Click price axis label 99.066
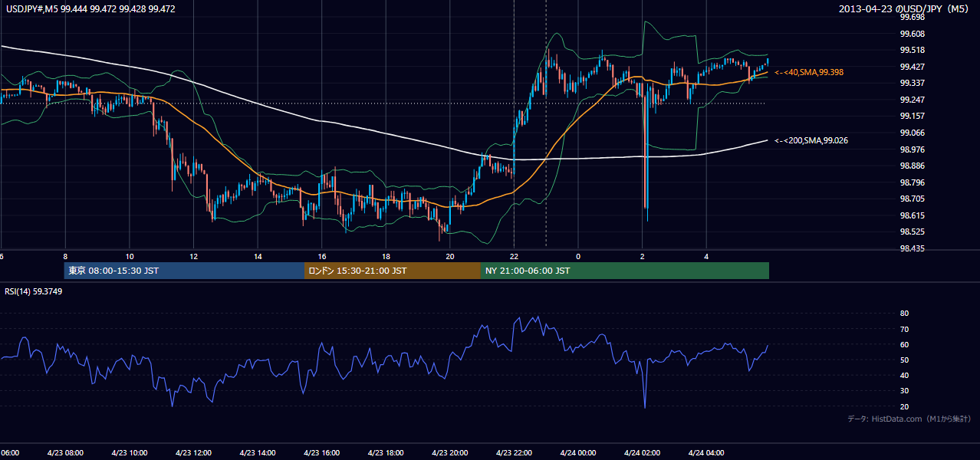The width and height of the screenshot is (980, 460). point(912,133)
